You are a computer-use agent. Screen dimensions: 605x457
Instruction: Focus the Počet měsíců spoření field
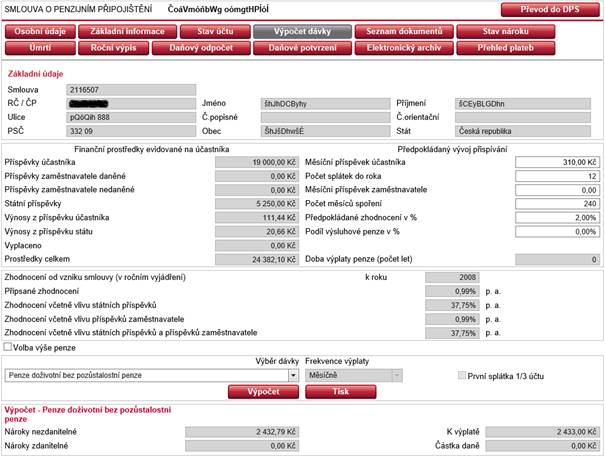tap(557, 203)
